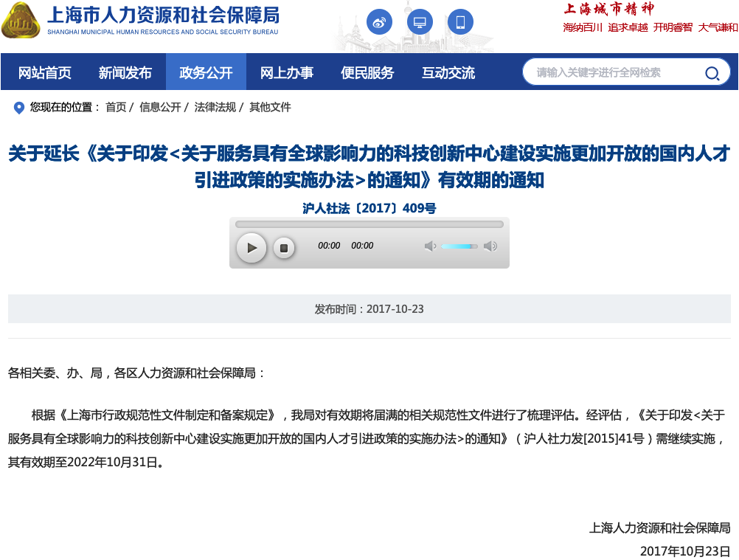739x560 pixels.
Task: Open the 政务公开 menu
Action: point(206,72)
